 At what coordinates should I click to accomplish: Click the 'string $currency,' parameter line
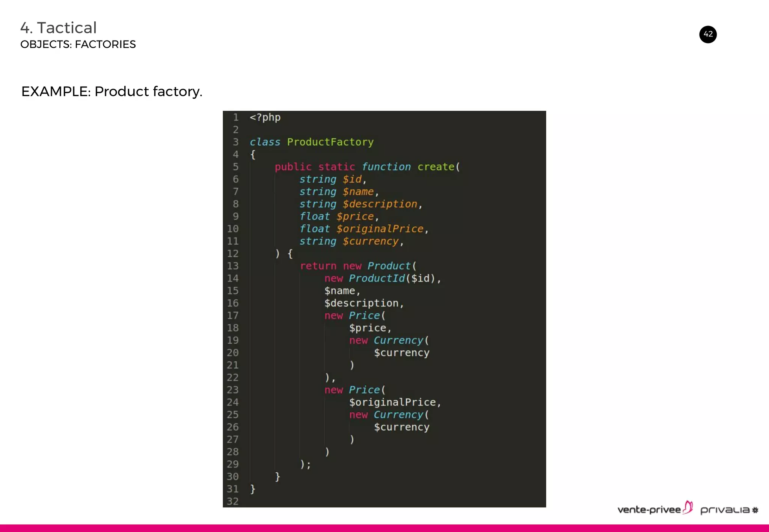pyautogui.click(x=351, y=241)
